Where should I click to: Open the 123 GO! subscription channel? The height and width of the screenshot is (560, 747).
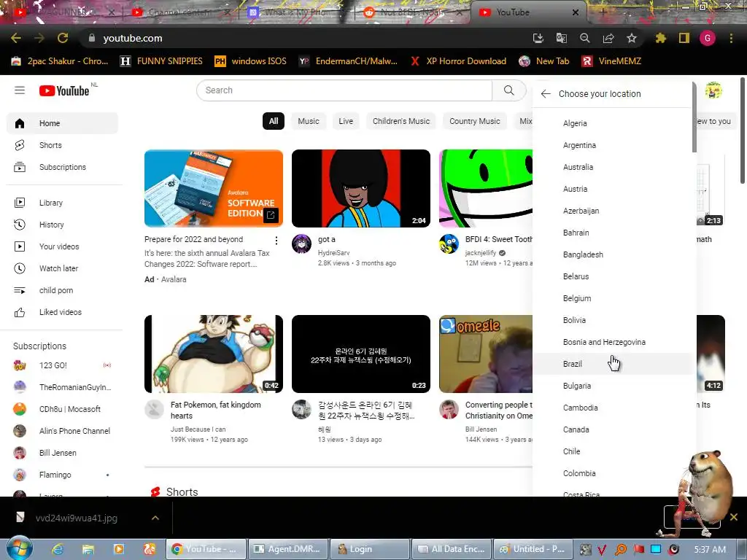[x=63, y=365]
